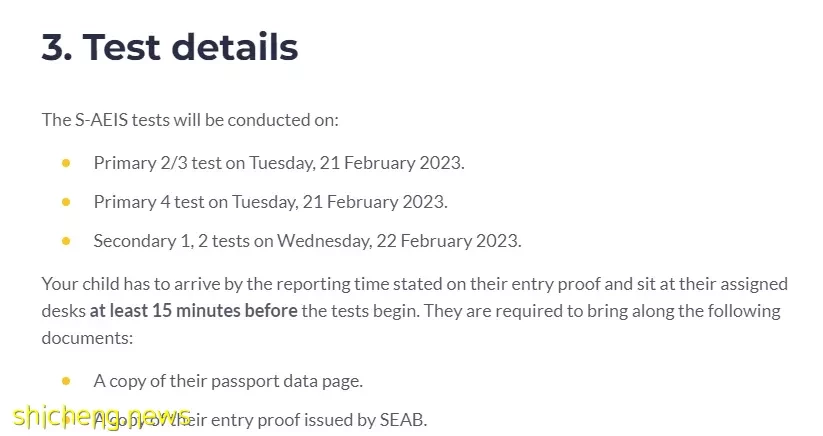
Task: Select the Primary 4 test date line
Action: tap(270, 202)
